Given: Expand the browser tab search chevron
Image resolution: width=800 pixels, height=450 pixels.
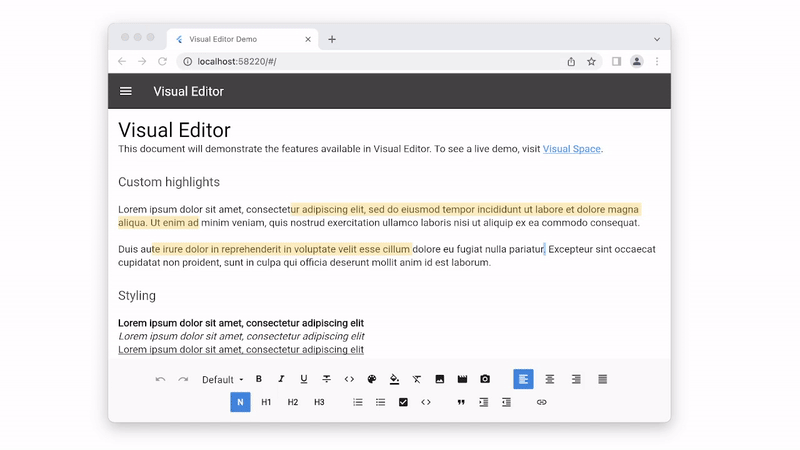Looking at the screenshot, I should click(657, 39).
